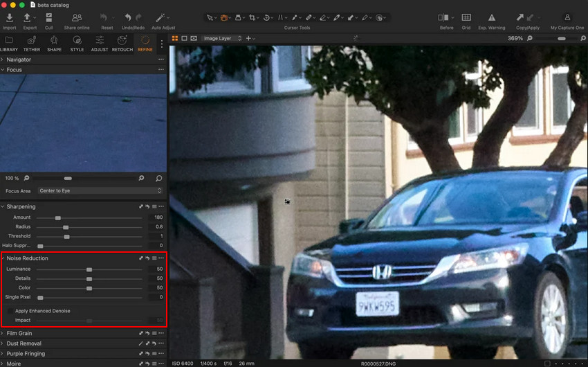Image resolution: width=588 pixels, height=367 pixels.
Task: Click the Copy adjustments arrow
Action: 520,17
